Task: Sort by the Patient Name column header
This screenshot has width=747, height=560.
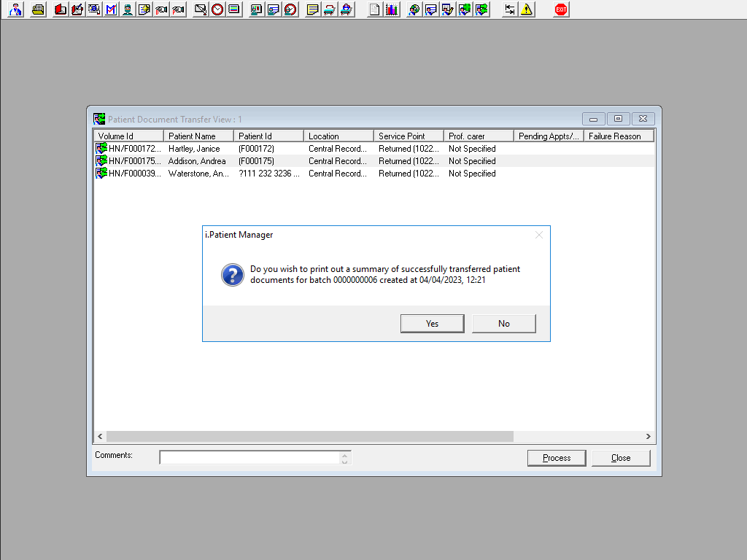Action: [x=198, y=136]
